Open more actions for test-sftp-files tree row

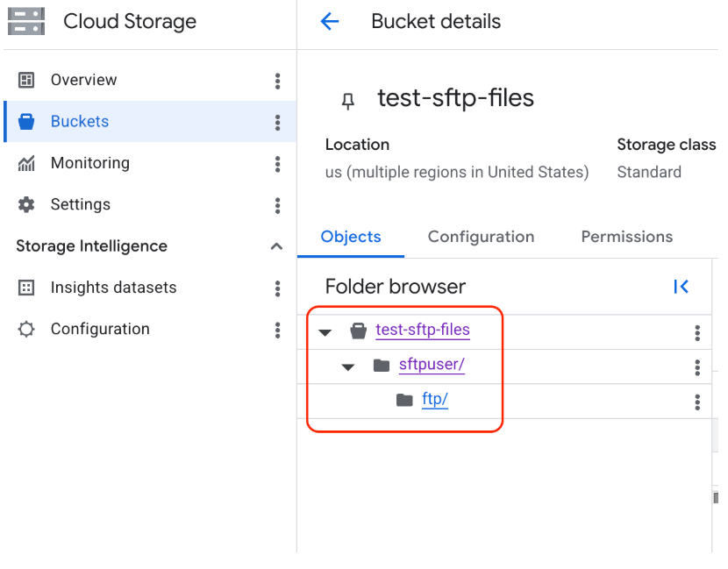tap(697, 333)
